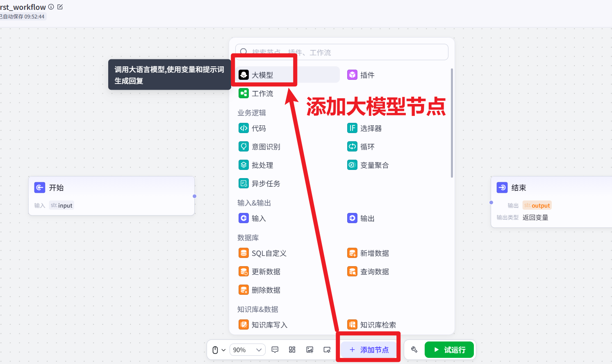Screen dimensions: 612x364
Task: Add a 知识库检索 node
Action: point(372,325)
